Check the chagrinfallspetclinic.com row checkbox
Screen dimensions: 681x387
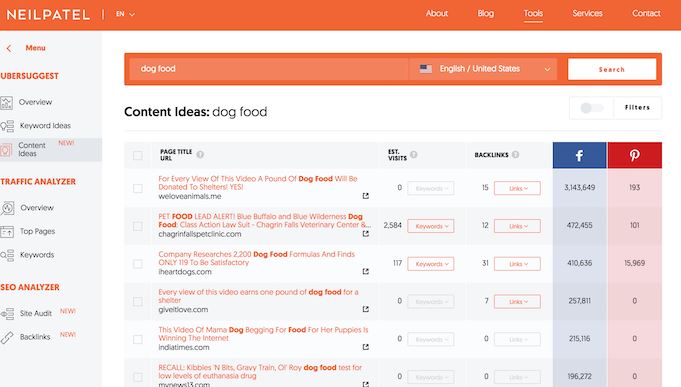coord(138,226)
